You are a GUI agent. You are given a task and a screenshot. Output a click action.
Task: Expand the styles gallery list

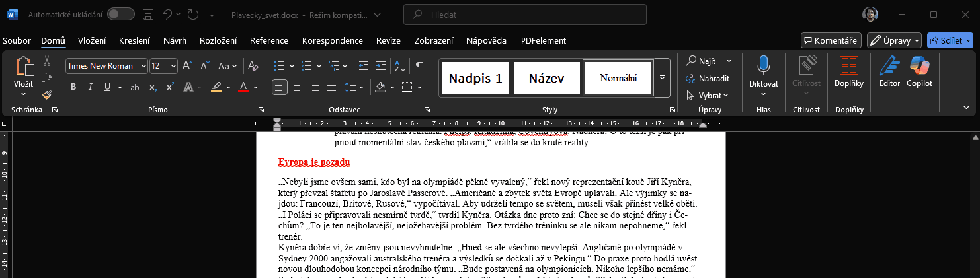(x=662, y=78)
